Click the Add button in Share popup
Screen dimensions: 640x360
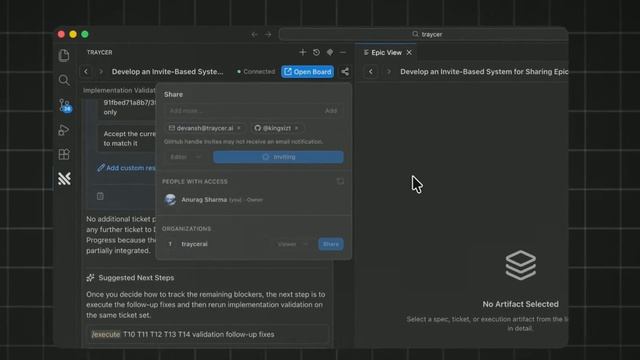pyautogui.click(x=331, y=111)
